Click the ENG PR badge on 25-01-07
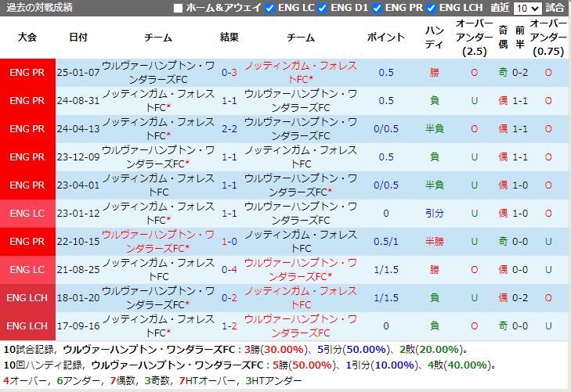Screen dimensions: 571x392 [27, 73]
